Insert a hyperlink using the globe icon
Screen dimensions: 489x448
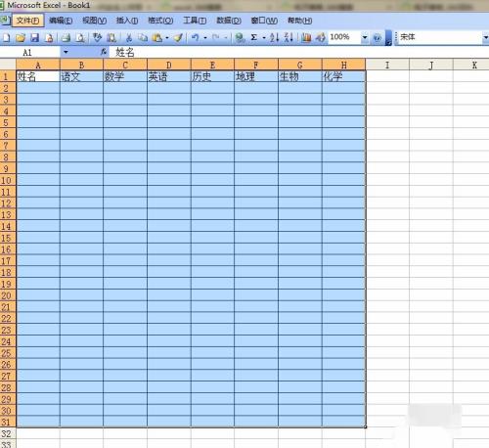(x=240, y=38)
